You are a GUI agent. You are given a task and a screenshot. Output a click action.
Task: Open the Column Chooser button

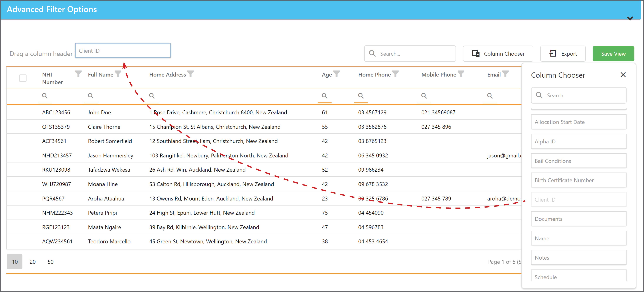tap(498, 54)
